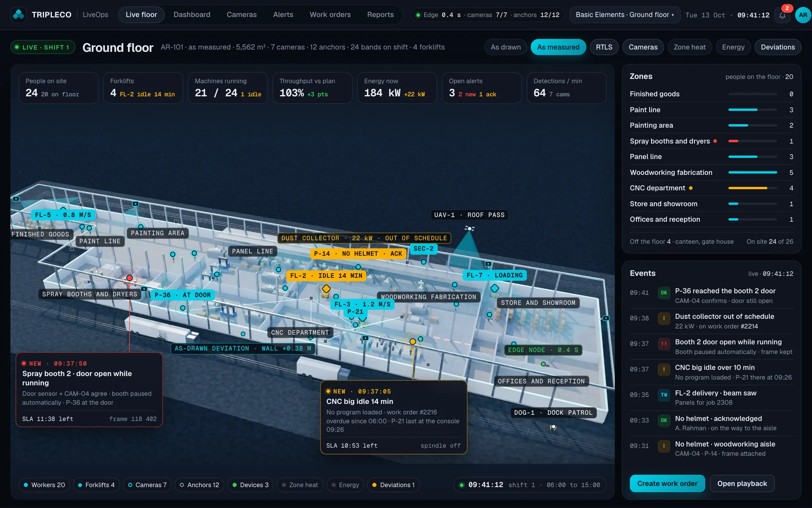Select the UAV-1 drone marker on map

click(x=469, y=228)
